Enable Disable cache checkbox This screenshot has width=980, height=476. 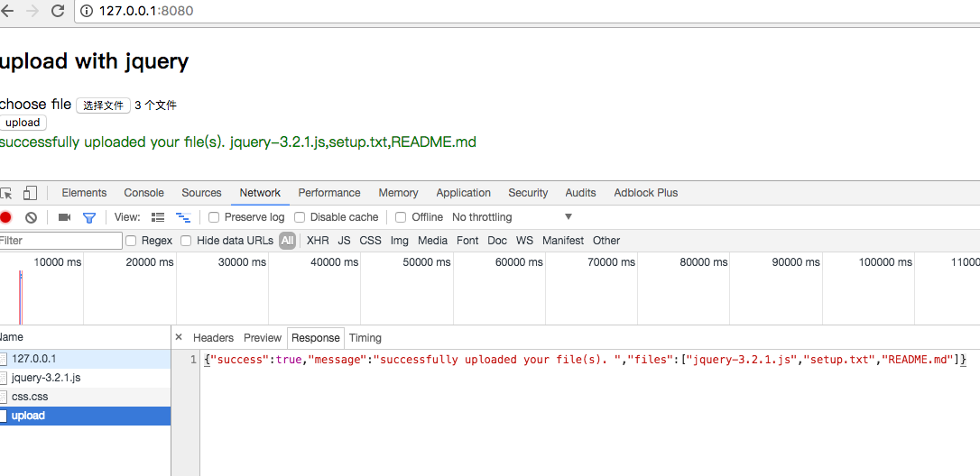[300, 217]
